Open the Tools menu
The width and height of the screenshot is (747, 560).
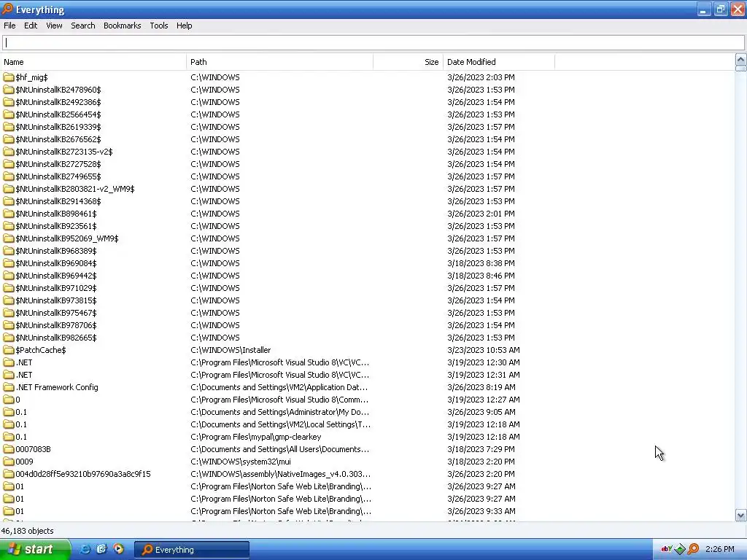pos(158,26)
